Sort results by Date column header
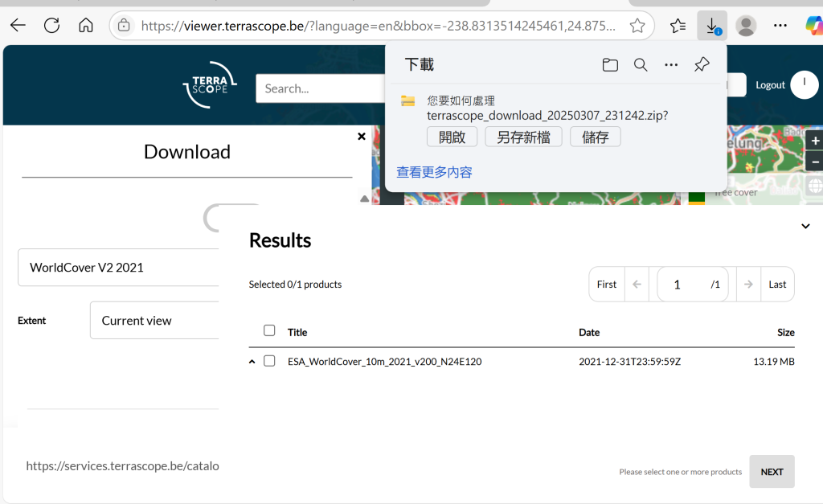 589,332
